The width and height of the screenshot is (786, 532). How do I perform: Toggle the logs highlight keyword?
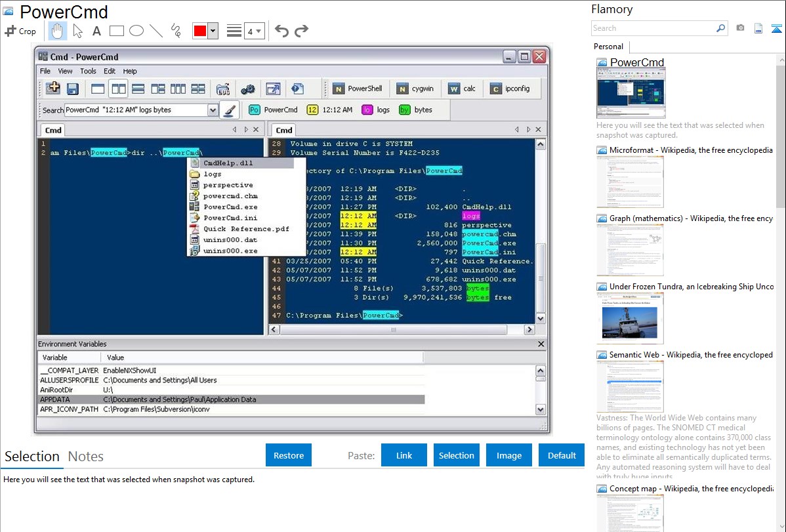point(376,110)
